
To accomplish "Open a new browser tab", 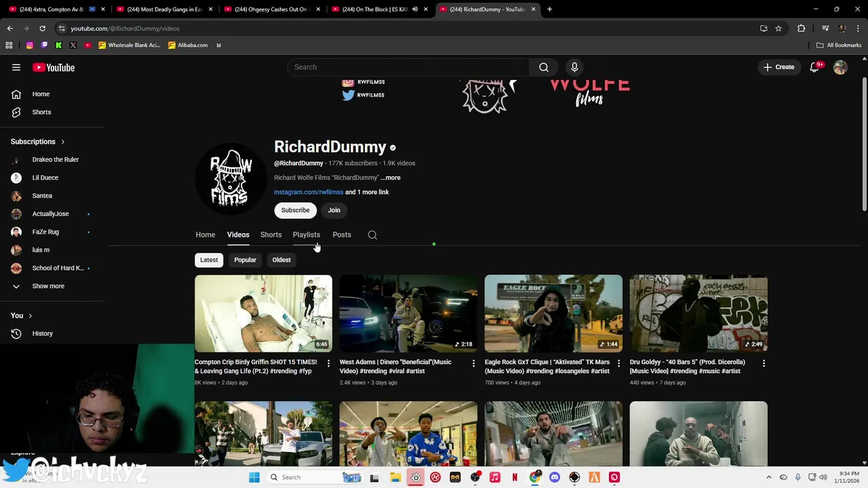I will [x=549, y=9].
